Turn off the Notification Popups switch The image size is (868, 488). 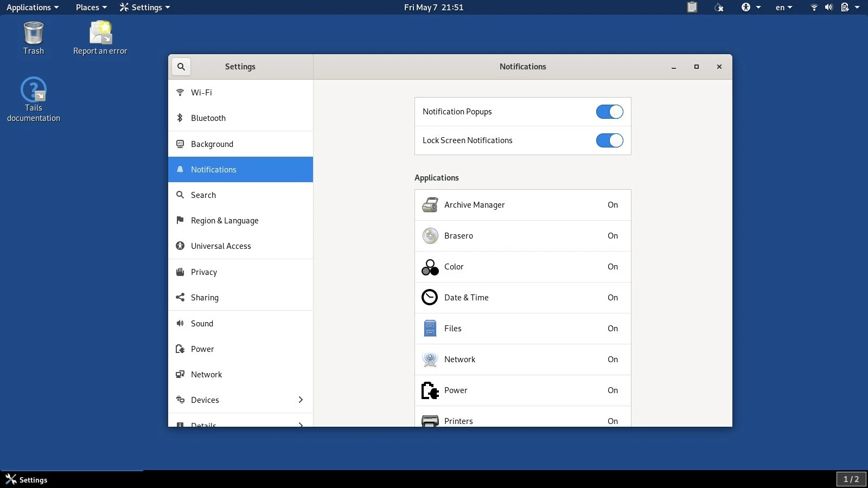(x=610, y=112)
